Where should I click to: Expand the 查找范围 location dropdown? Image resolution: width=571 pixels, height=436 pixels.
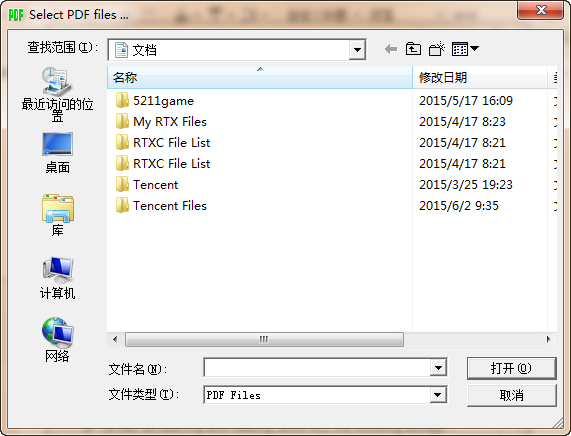click(357, 50)
